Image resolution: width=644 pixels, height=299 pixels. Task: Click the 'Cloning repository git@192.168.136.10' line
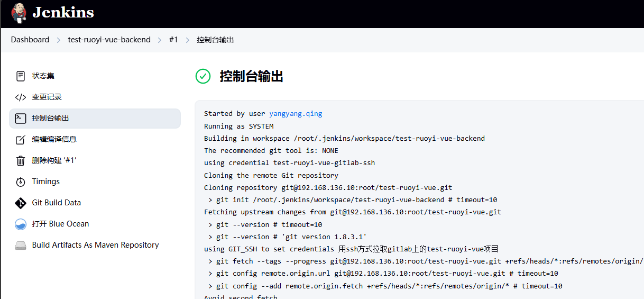tap(328, 187)
